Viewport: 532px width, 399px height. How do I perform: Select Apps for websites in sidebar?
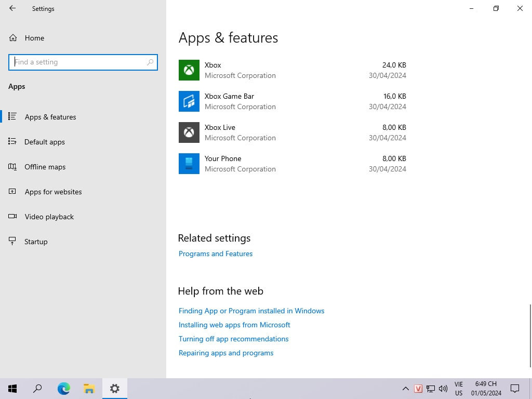pos(53,192)
